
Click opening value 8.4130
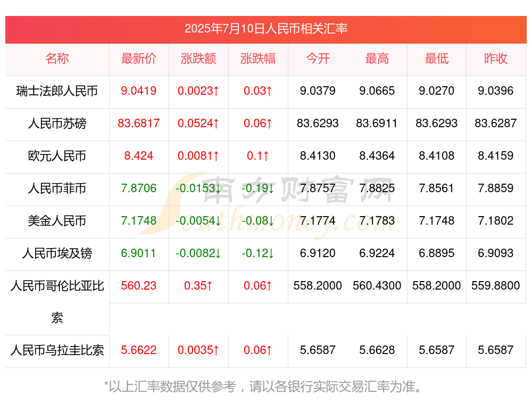pos(318,156)
